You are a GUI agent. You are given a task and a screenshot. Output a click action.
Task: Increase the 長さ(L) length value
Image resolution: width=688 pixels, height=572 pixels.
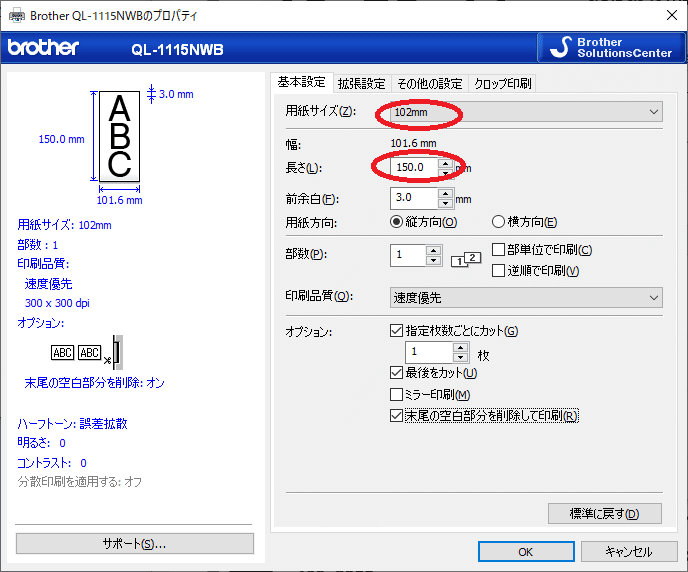(445, 164)
